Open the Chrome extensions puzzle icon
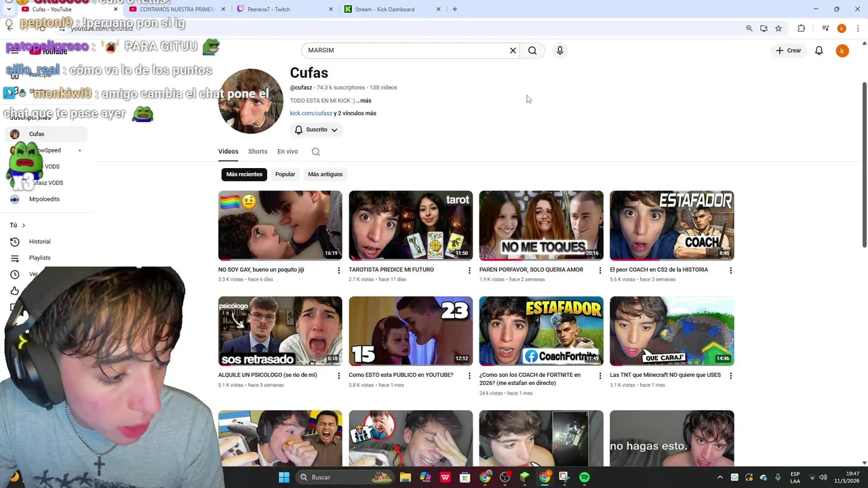The width and height of the screenshot is (868, 488). (801, 28)
